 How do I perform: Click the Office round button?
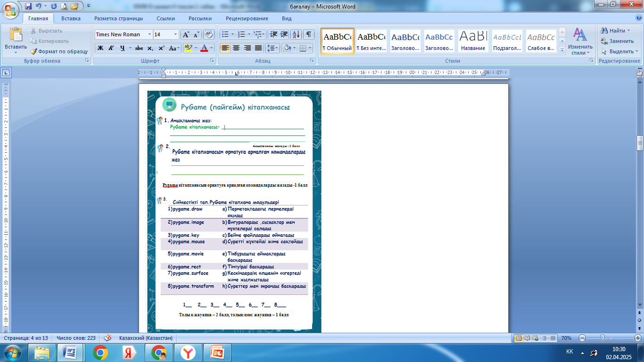pos(10,9)
